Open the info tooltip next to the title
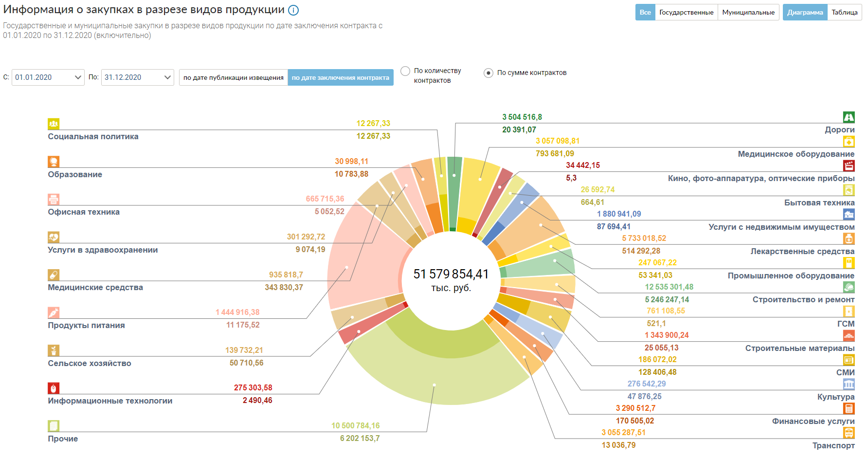868x459 pixels. [293, 10]
